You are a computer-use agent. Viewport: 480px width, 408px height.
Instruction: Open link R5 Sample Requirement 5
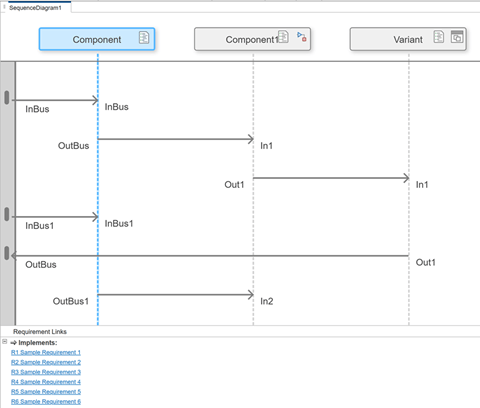[x=46, y=392]
